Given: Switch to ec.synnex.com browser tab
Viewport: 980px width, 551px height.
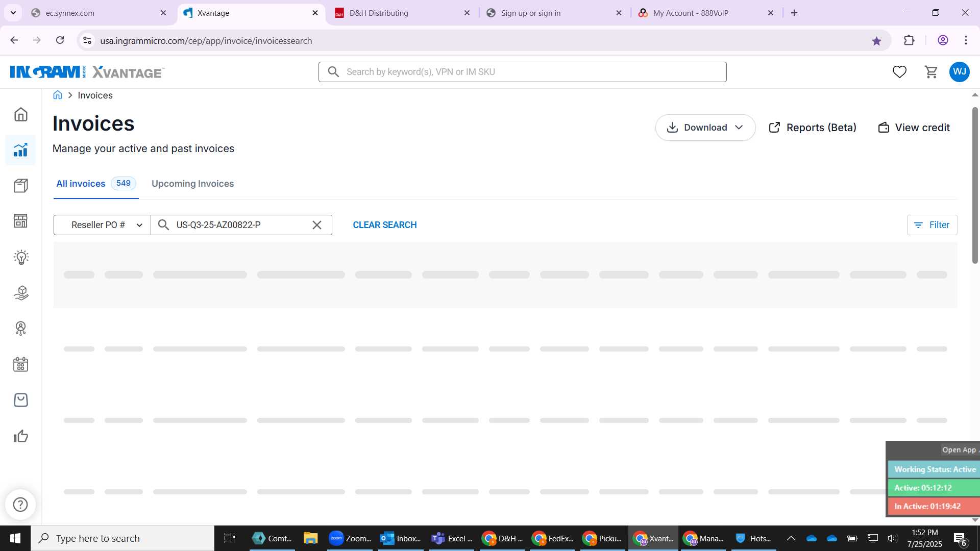Looking at the screenshot, I should 100,13.
